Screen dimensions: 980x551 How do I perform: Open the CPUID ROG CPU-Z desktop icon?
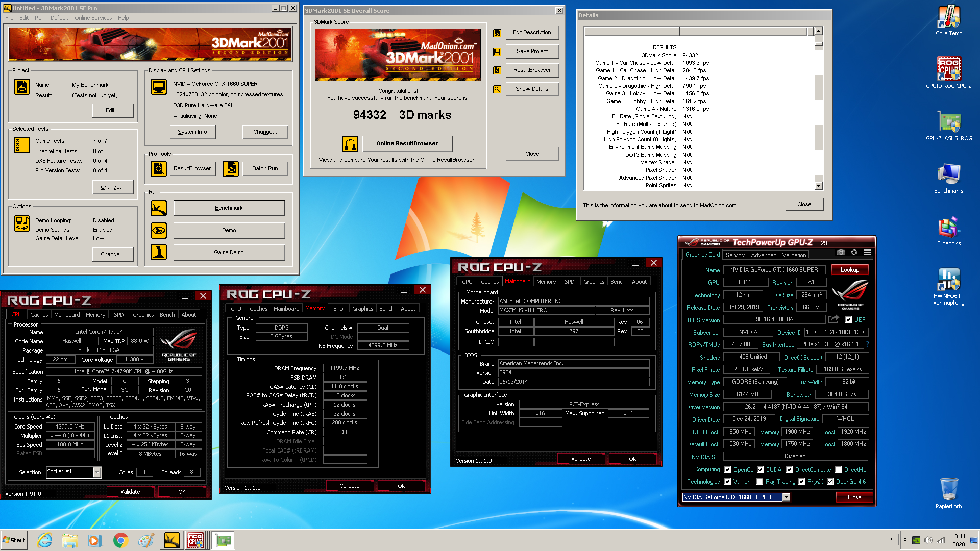click(948, 72)
